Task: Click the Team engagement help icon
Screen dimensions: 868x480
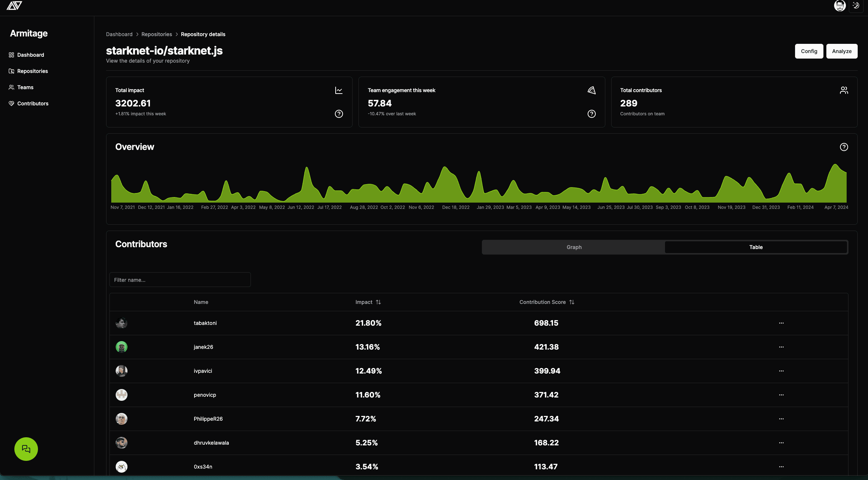Action: pos(591,114)
